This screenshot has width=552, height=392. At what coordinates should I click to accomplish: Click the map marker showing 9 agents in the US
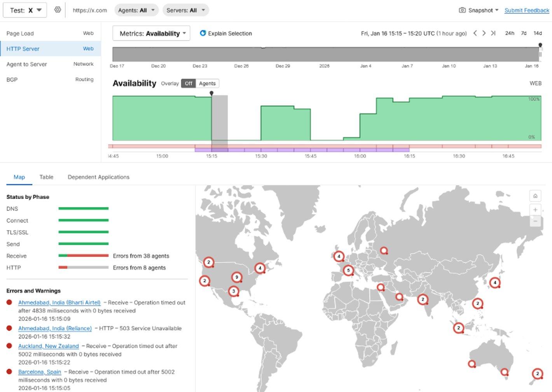click(237, 277)
